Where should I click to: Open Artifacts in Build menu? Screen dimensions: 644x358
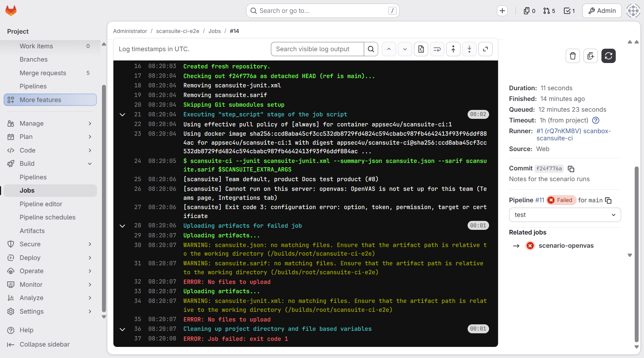point(50,231)
